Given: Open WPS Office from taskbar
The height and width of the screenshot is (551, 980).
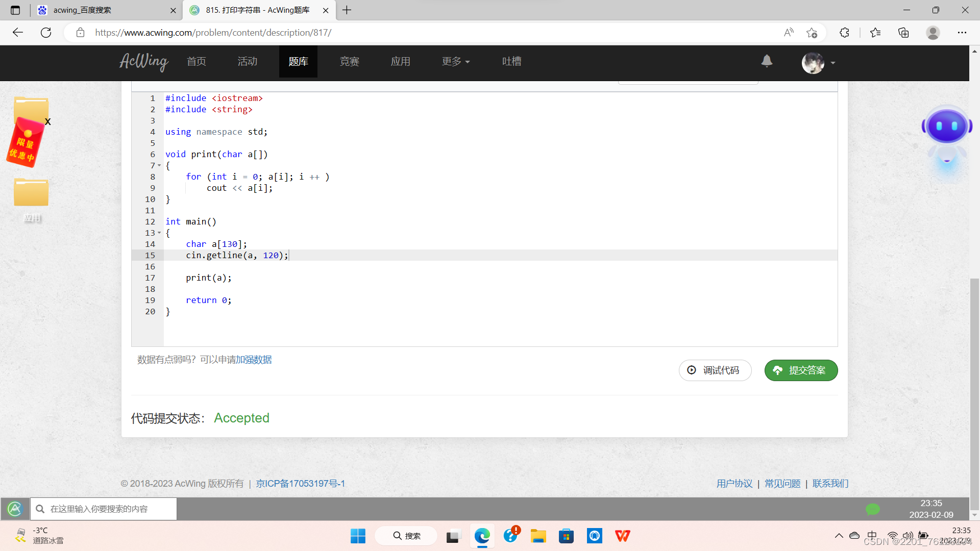Looking at the screenshot, I should tap(622, 536).
